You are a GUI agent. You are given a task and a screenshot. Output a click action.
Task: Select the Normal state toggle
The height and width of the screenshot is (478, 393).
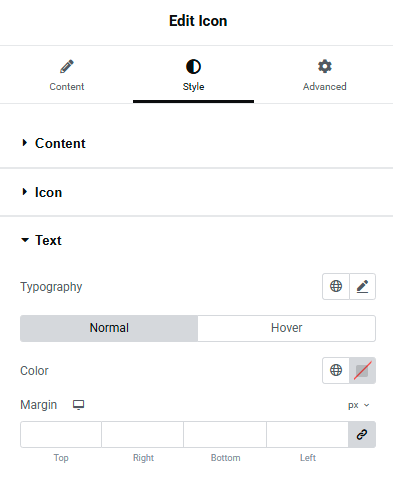click(x=109, y=328)
